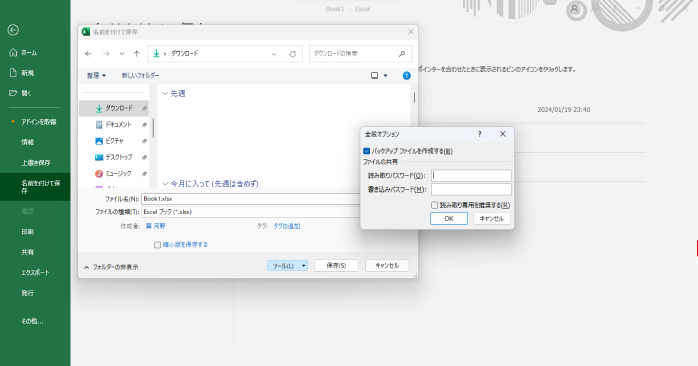Viewport: 698px width, 366px height.
Task: Cancel the save dialog with キャンセル
Action: pyautogui.click(x=387, y=266)
